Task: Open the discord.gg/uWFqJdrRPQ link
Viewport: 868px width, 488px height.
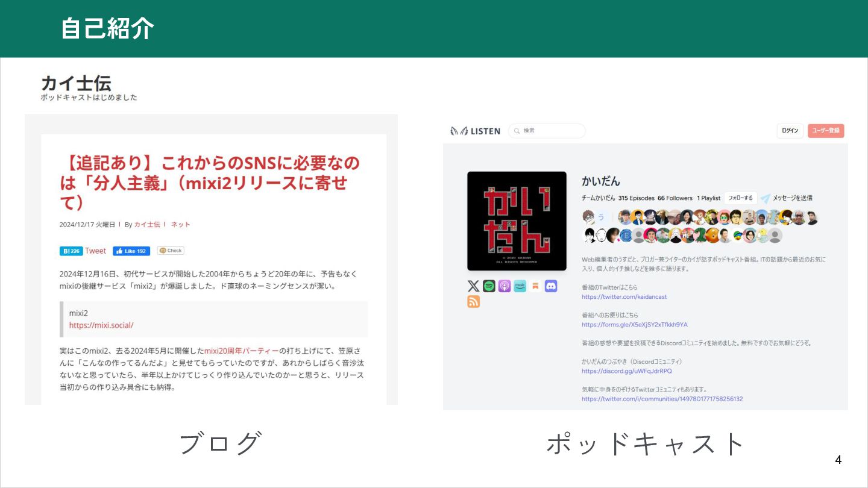Action: pyautogui.click(x=627, y=371)
